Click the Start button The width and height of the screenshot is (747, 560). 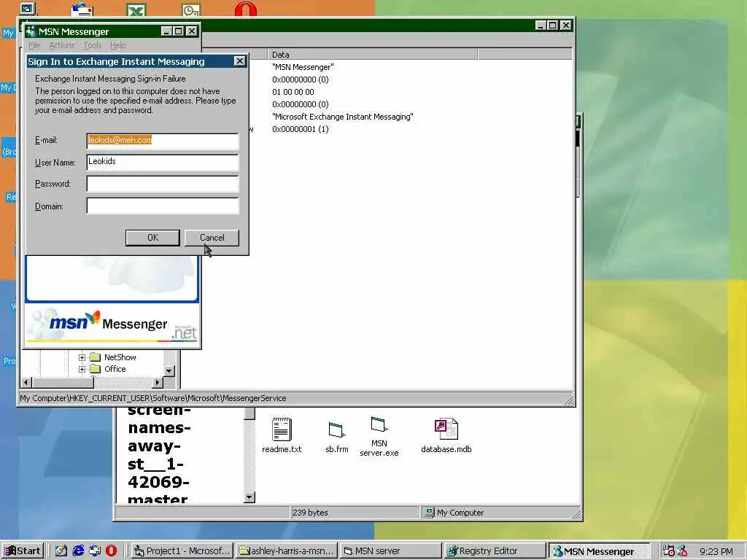[x=23, y=551]
